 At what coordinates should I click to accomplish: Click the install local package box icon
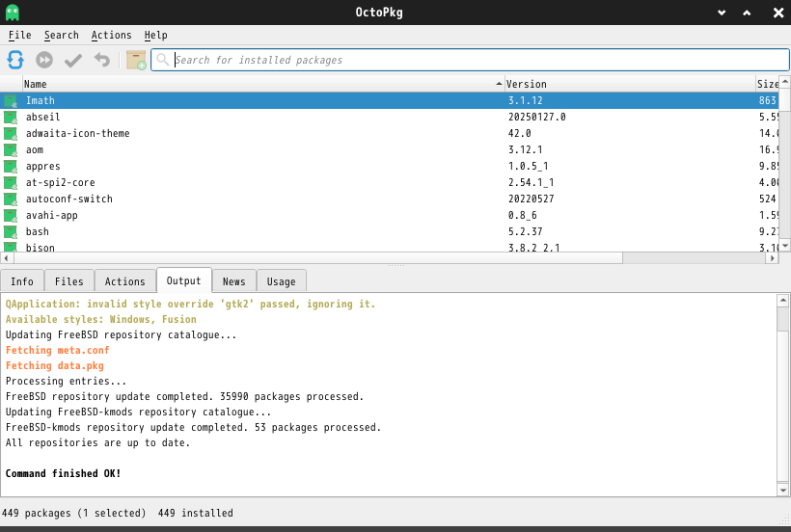(136, 60)
